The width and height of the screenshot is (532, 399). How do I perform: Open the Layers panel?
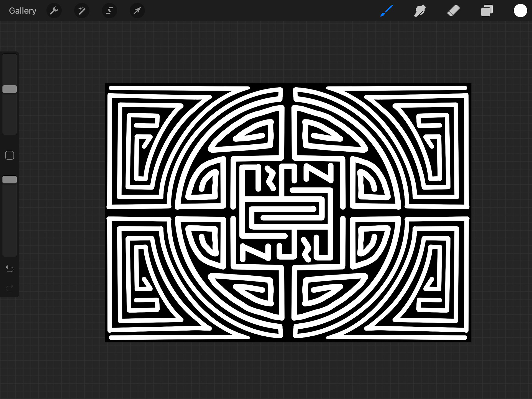tap(487, 11)
